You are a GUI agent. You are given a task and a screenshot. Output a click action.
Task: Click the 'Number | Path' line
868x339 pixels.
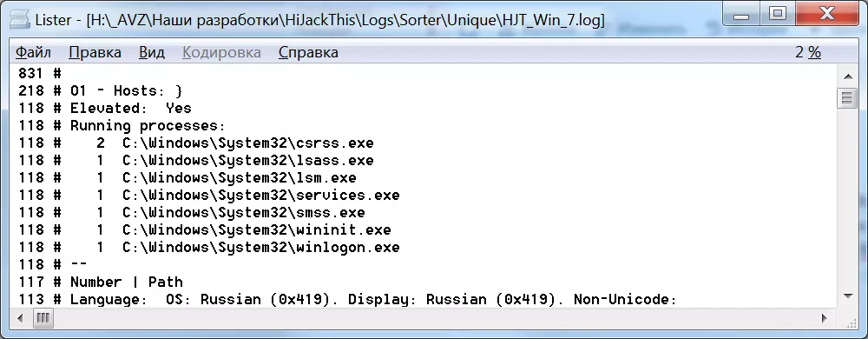click(100, 282)
